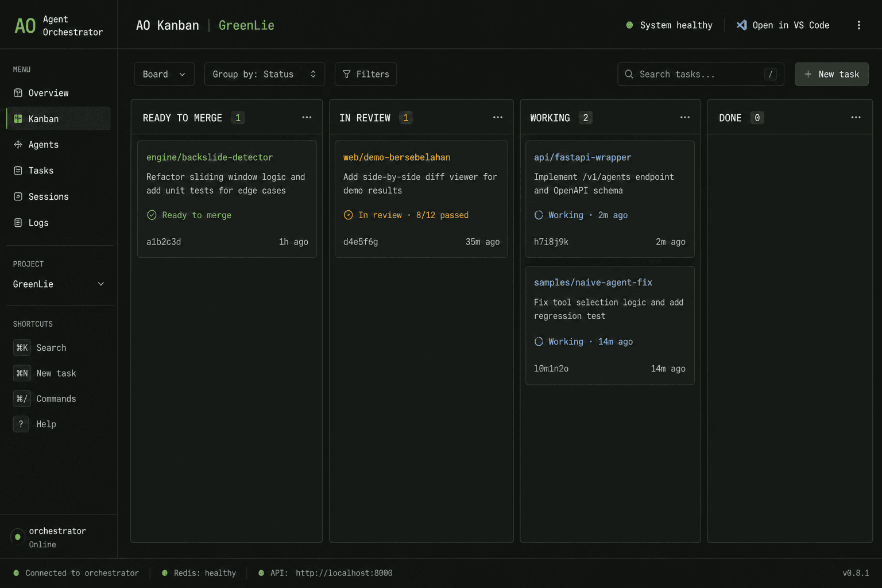Click the Ready to merge check icon
Screen dimensions: 882x588
click(x=152, y=215)
